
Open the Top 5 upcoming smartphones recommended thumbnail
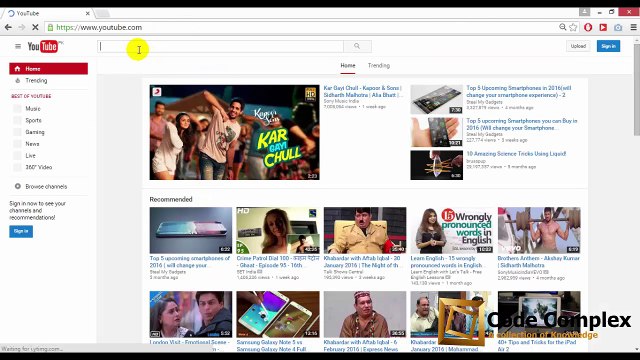click(x=191, y=230)
